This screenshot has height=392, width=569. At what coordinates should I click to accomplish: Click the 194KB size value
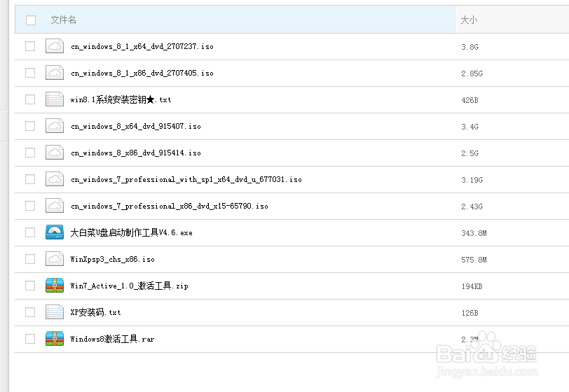[472, 286]
